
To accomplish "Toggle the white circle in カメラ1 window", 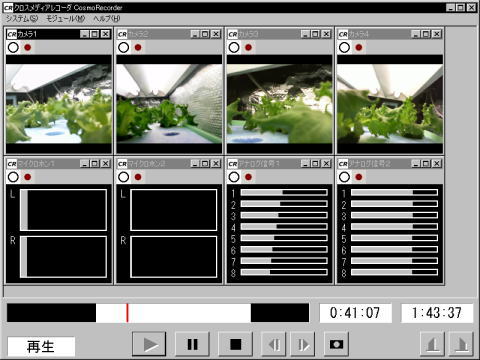I will pos(13,47).
